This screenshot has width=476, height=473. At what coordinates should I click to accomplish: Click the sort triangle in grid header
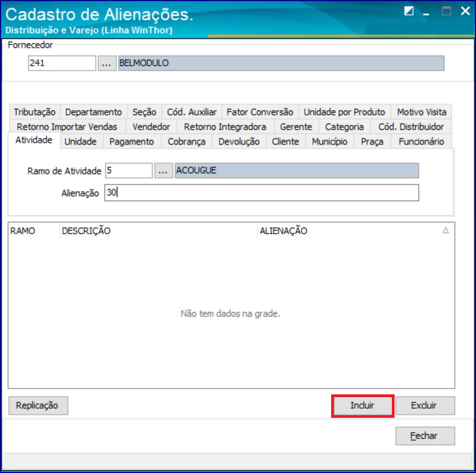click(x=445, y=230)
